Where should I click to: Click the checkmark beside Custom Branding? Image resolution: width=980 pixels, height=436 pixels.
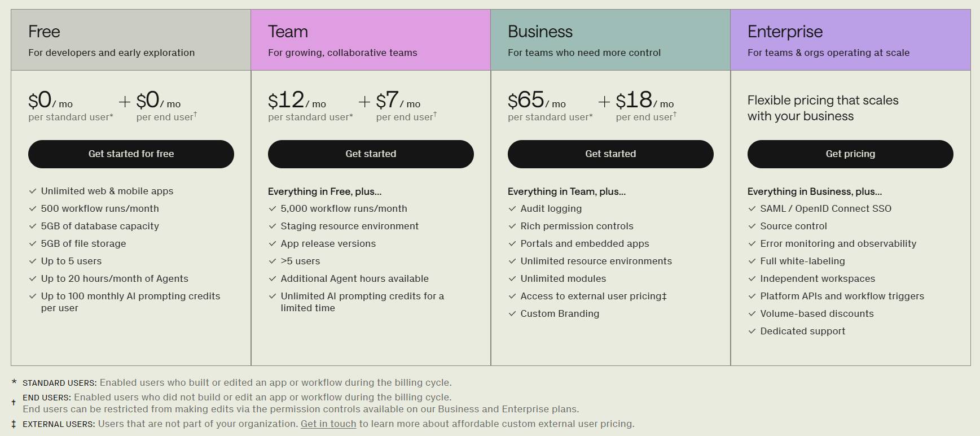click(511, 314)
